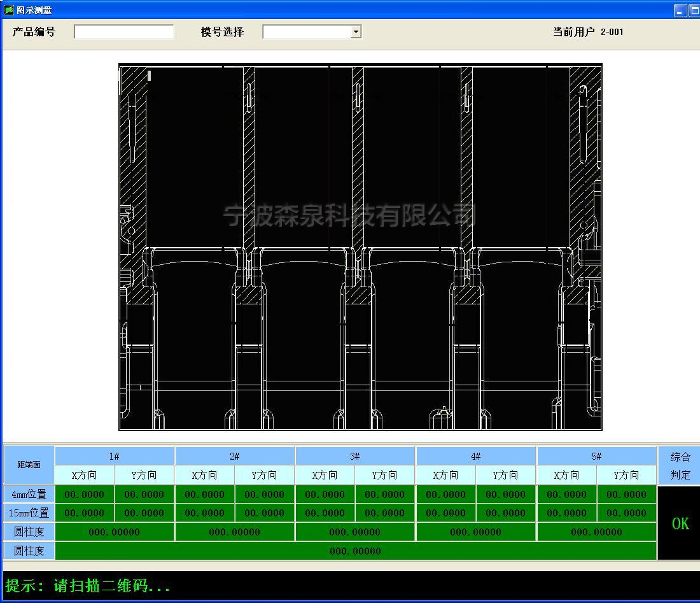Select the 圆柱度 value cell under 4#
This screenshot has height=603, width=700.
(x=476, y=532)
